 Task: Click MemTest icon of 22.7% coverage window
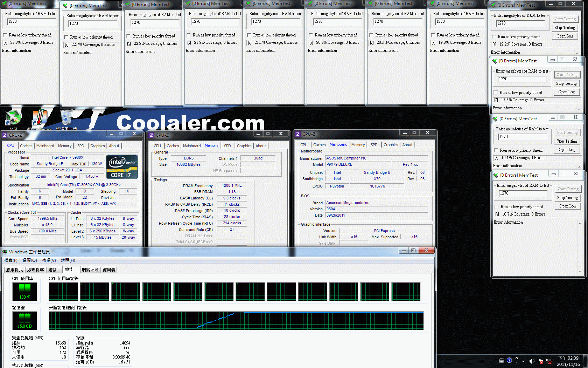(x=65, y=6)
